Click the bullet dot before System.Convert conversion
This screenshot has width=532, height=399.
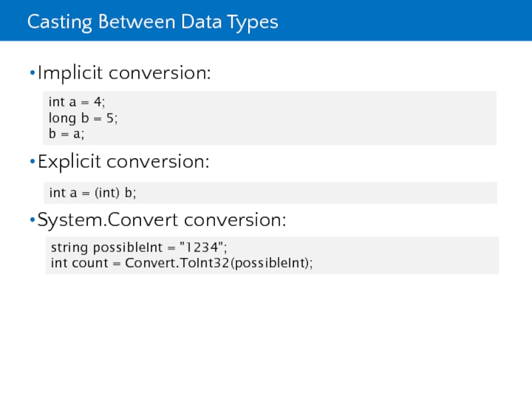[32, 219]
